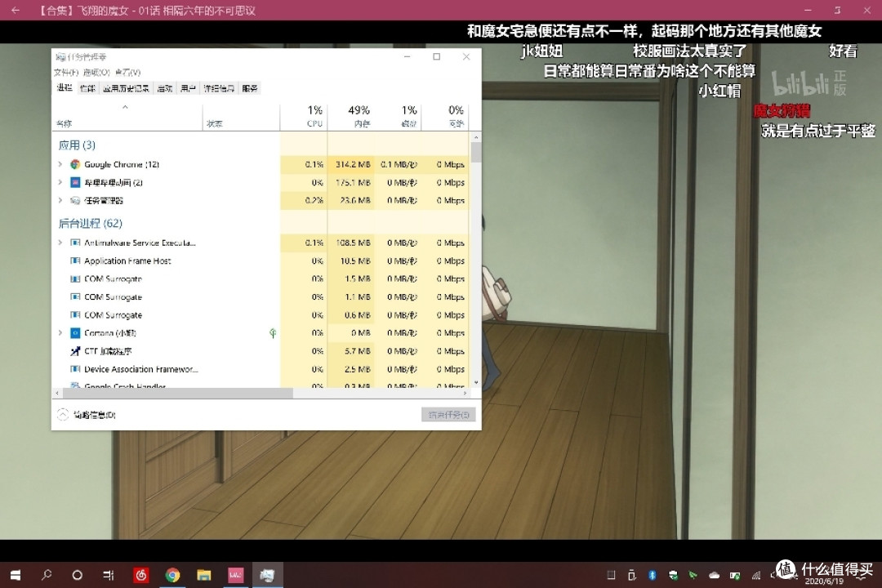
Task: Switch to the pink Bilibili taskbar icon
Action: pyautogui.click(x=235, y=574)
